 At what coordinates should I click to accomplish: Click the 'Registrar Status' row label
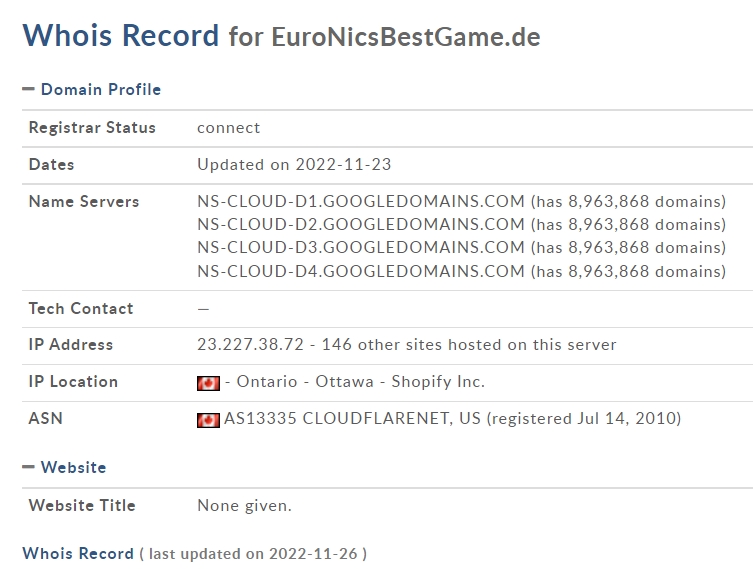(x=92, y=128)
